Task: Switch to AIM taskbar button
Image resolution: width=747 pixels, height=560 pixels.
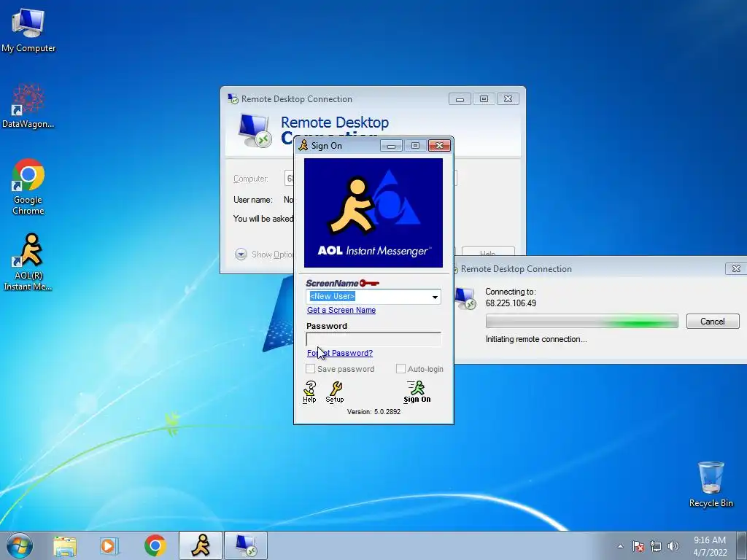Action: point(201,545)
